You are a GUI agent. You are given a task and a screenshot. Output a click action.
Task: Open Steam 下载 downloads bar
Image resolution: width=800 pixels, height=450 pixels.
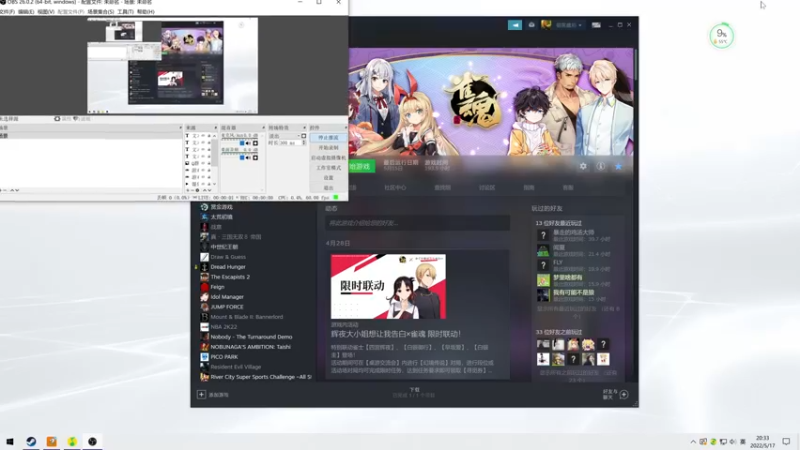tap(414, 392)
